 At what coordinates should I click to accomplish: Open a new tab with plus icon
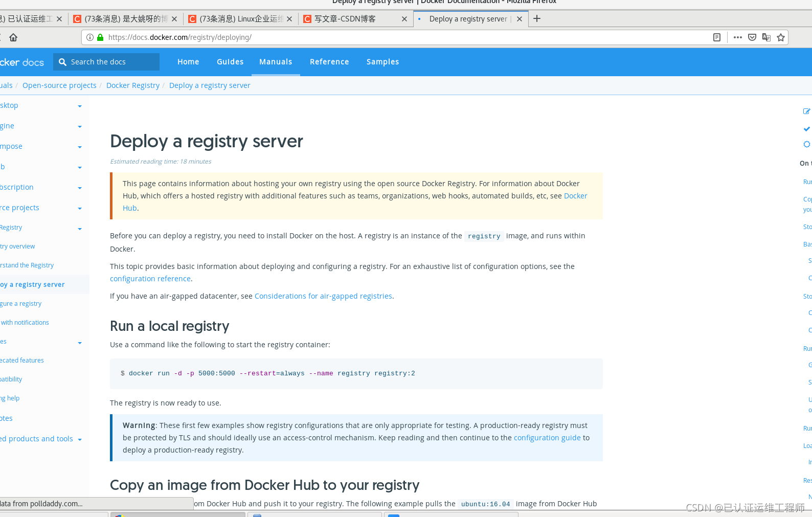537,18
